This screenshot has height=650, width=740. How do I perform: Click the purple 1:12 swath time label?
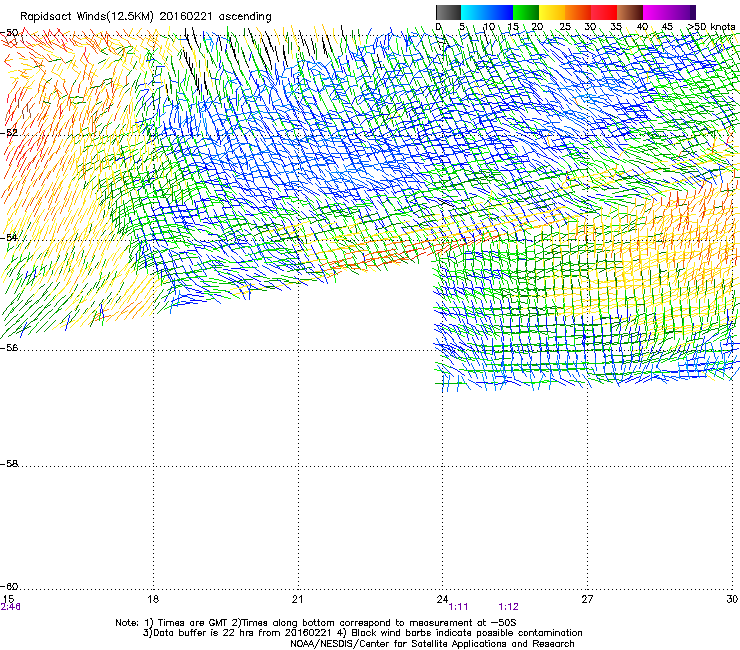click(508, 607)
